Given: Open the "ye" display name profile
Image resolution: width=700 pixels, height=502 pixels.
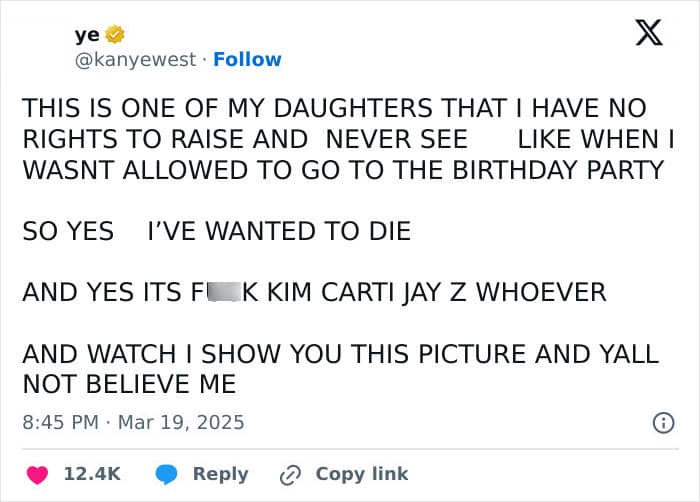Looking at the screenshot, I should [x=86, y=35].
